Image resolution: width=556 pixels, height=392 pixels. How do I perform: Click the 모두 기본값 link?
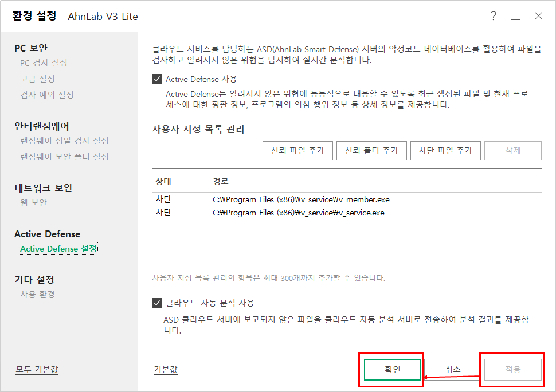37,370
